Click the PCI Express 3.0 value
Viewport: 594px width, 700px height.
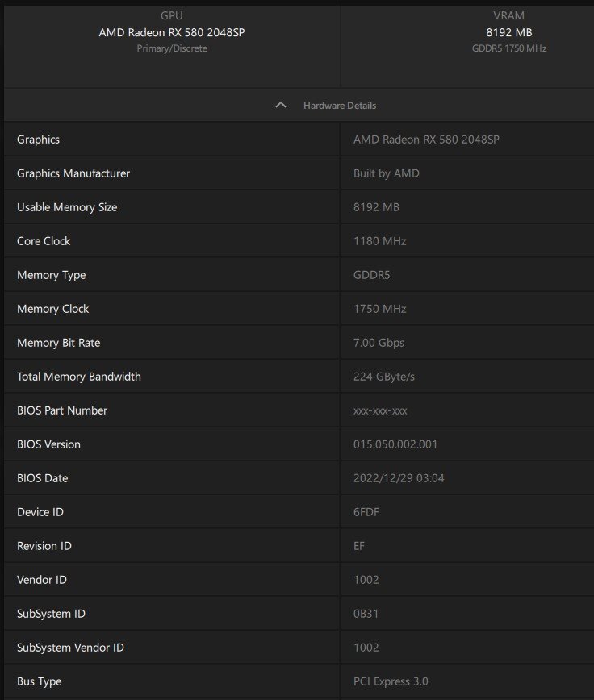click(391, 682)
